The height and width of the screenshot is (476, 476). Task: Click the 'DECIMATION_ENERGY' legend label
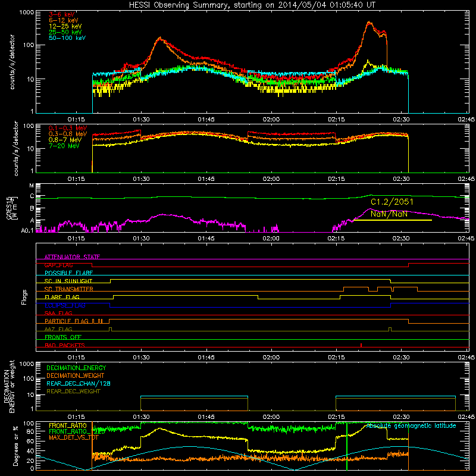76,368
